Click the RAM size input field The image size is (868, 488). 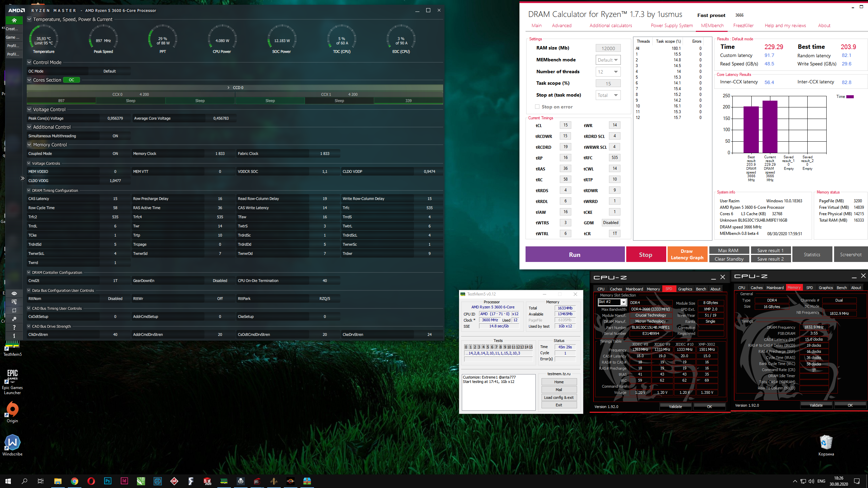pyautogui.click(x=608, y=48)
